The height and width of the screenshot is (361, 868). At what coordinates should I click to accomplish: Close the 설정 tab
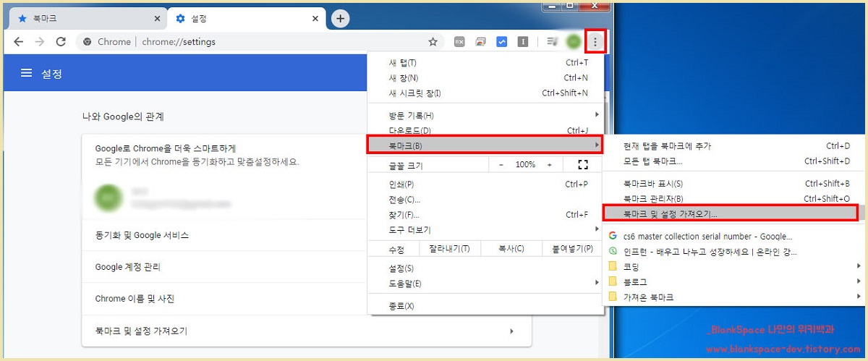click(315, 18)
